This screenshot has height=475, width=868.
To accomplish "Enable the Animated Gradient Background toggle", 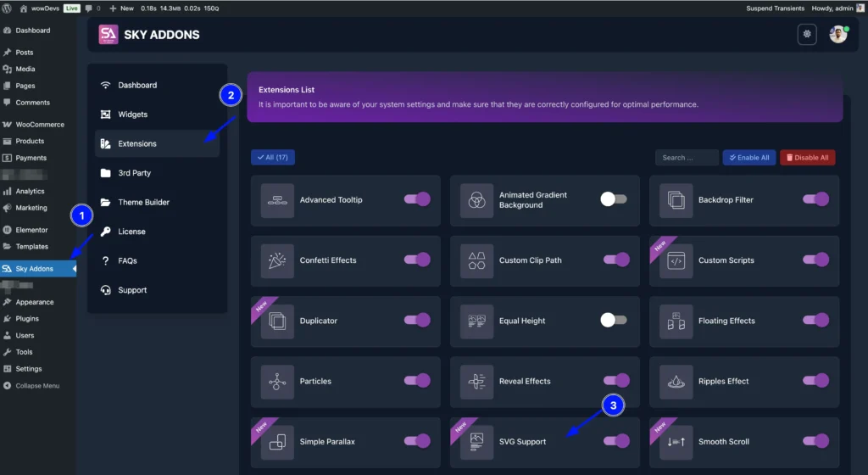I will coord(614,199).
